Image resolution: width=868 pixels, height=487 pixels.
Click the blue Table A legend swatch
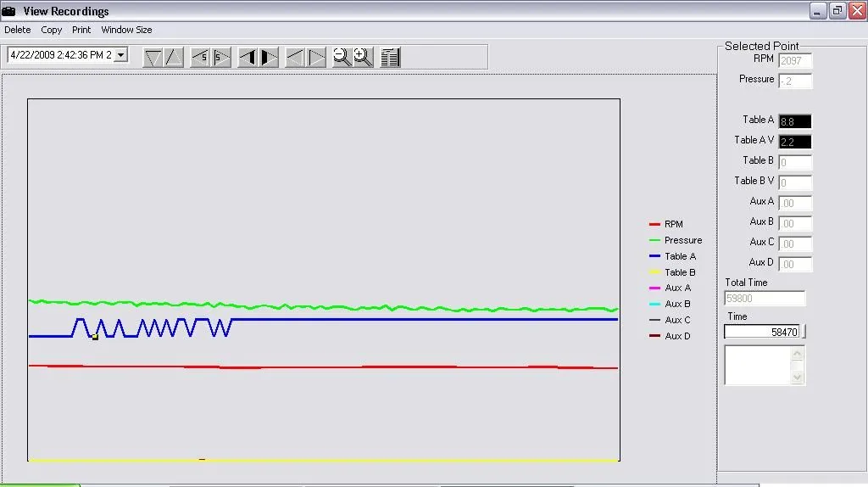[x=654, y=256]
